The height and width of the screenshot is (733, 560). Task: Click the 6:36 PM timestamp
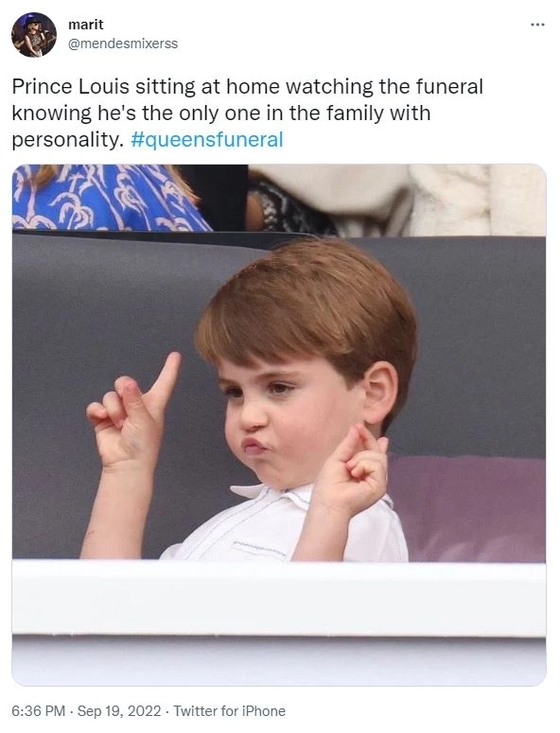[39, 711]
